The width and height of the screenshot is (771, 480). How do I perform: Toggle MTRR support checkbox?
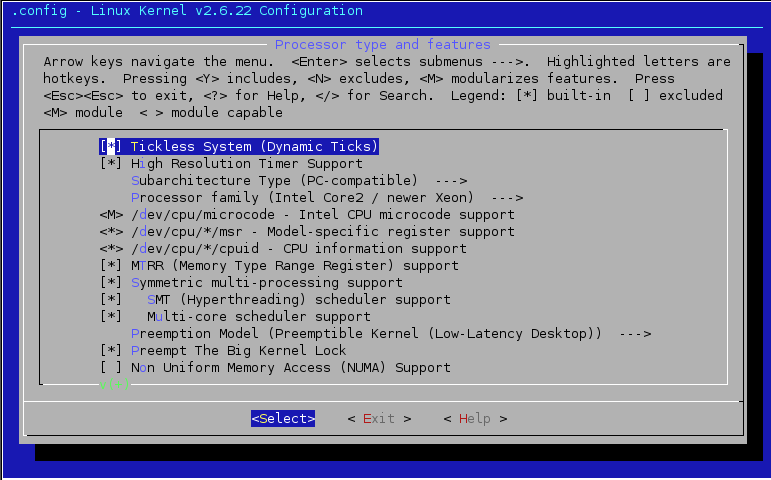(111, 266)
